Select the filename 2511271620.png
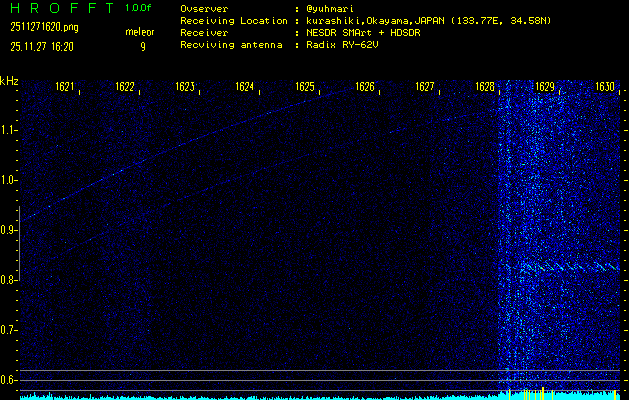Viewport: 629px width, 400px height. [45, 28]
